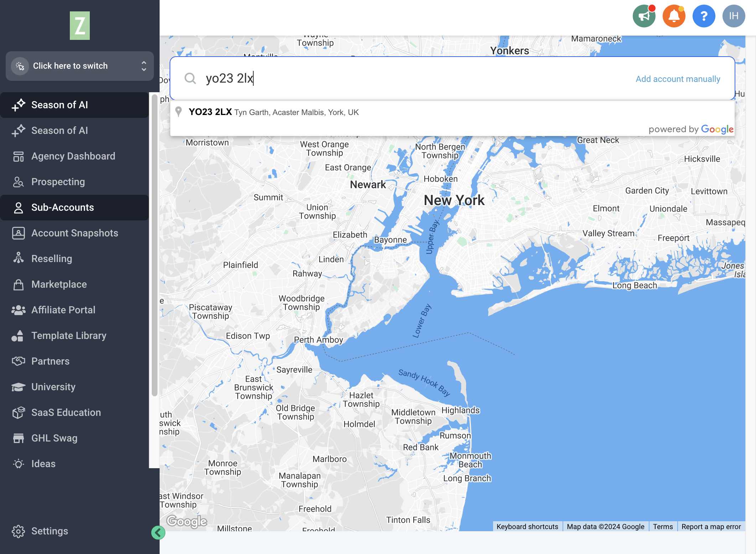Viewport: 756px width, 554px height.
Task: Open the orange notifications bell
Action: point(674,16)
